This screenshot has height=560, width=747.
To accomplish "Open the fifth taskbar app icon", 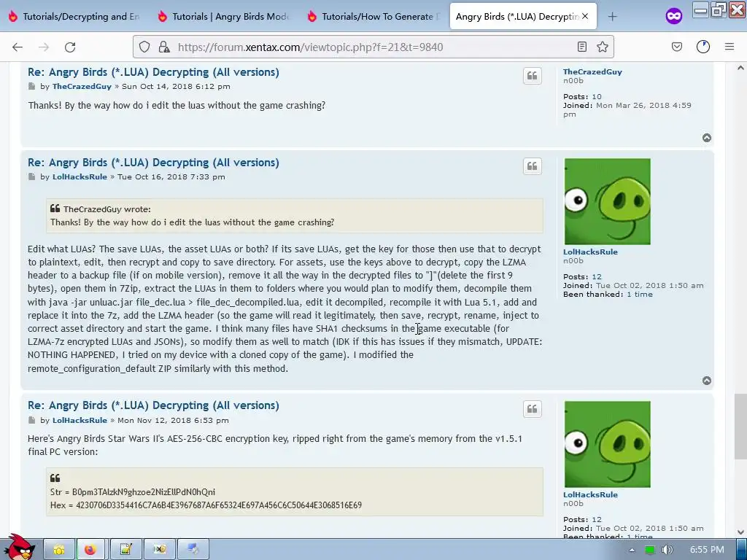I will click(193, 550).
